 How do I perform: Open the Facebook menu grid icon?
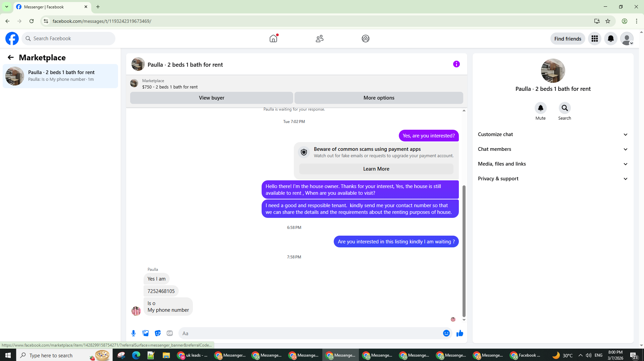click(595, 39)
